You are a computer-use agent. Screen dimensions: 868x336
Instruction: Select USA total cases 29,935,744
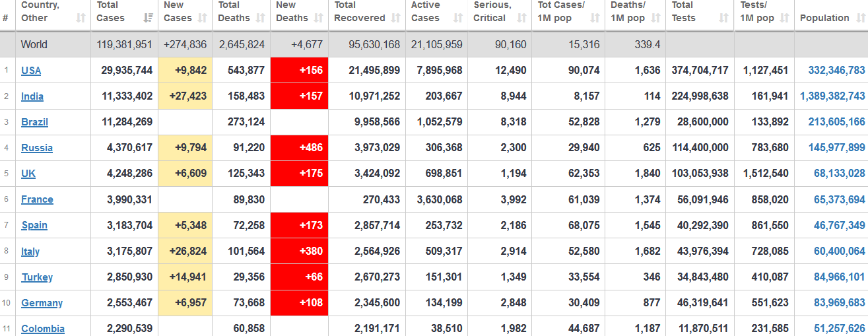click(127, 70)
